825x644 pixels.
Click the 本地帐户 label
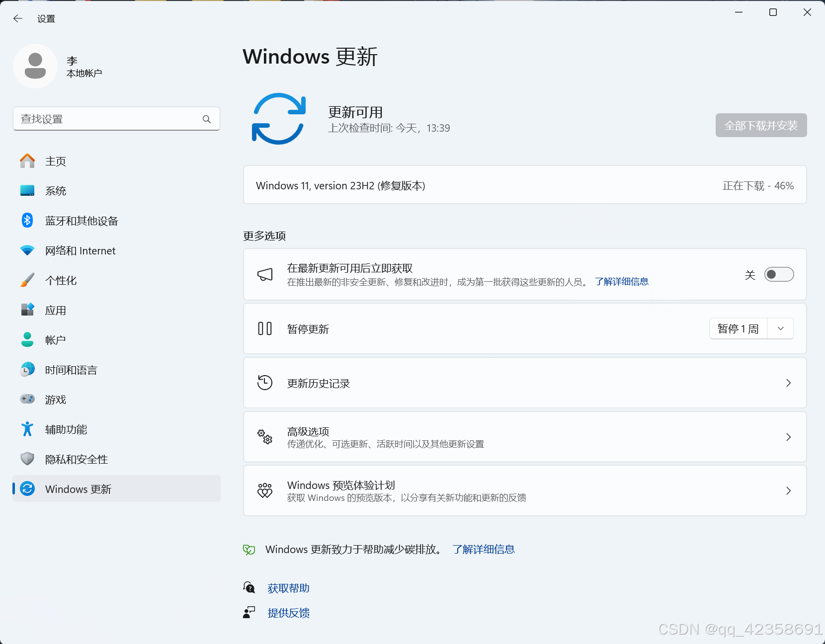coord(84,74)
